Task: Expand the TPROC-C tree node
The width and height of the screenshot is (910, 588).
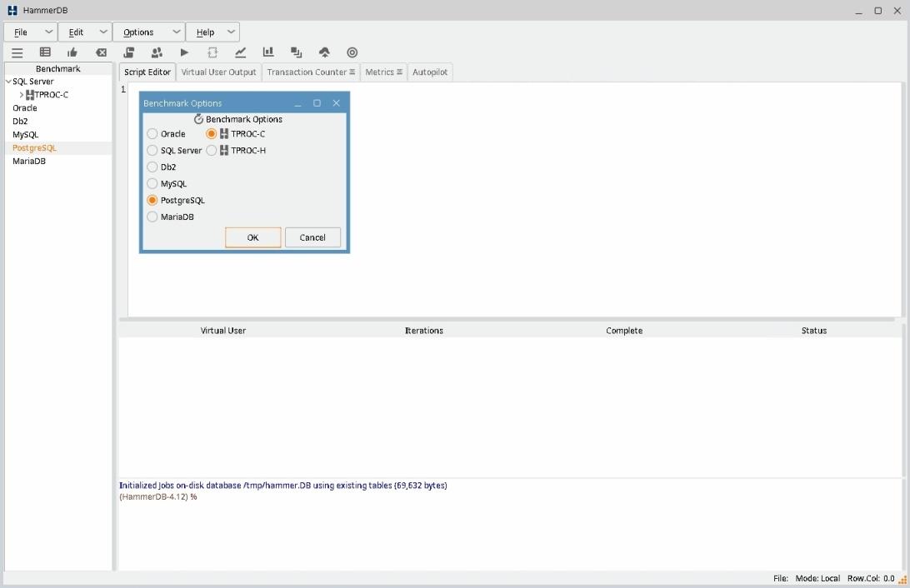Action: click(22, 95)
